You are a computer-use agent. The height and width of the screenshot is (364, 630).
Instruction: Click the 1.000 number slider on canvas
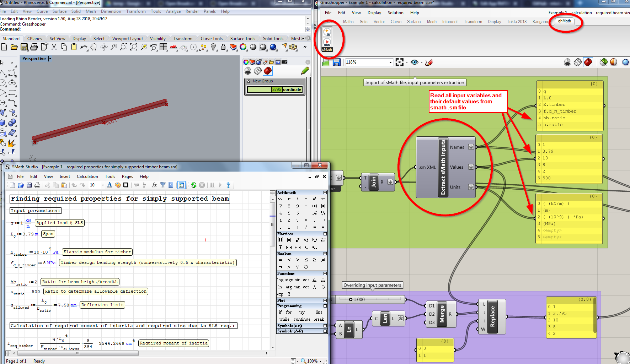pos(368,299)
